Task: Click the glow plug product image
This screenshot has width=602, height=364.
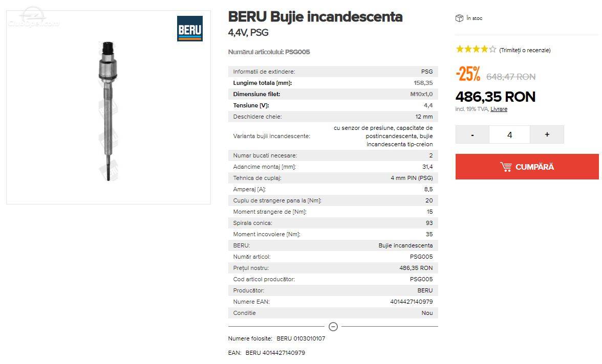Action: point(108,111)
